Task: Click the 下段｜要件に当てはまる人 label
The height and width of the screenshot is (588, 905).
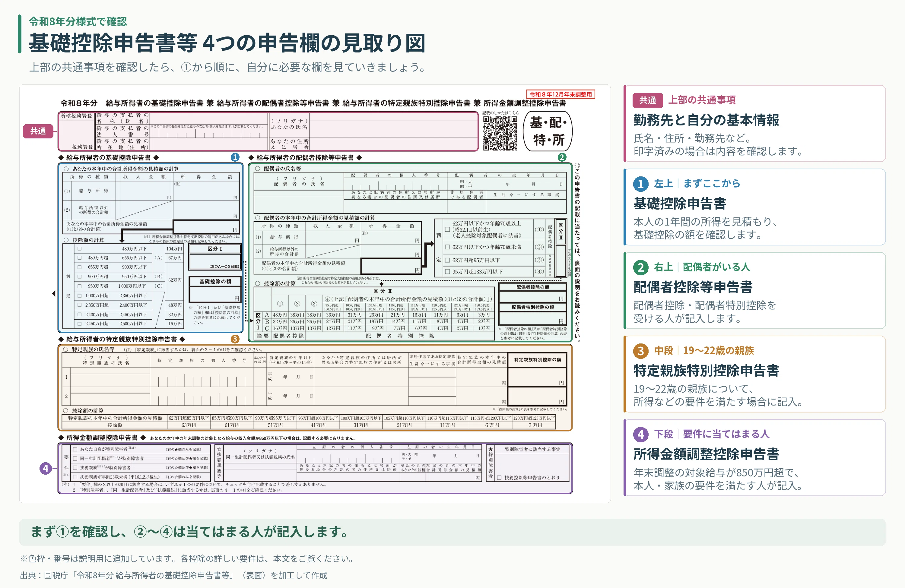Action: pyautogui.click(x=711, y=434)
